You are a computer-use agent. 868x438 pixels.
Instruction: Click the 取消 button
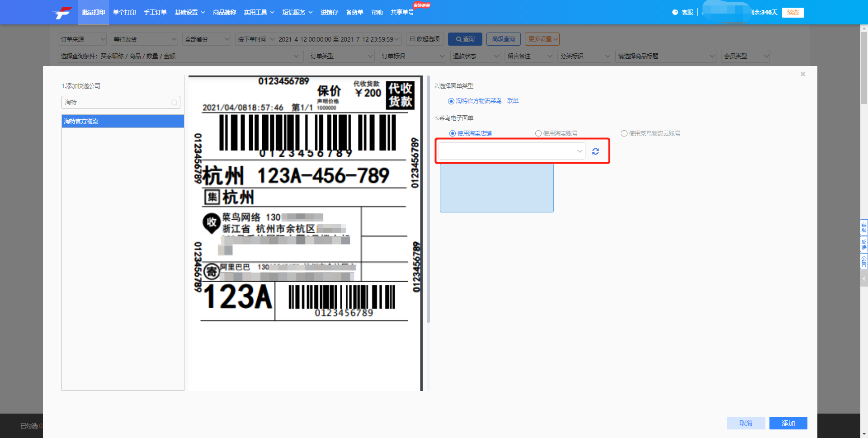pyautogui.click(x=746, y=423)
